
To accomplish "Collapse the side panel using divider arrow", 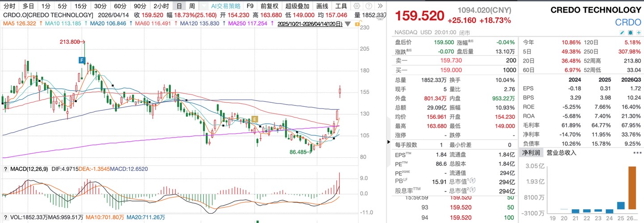I will point(388,142).
